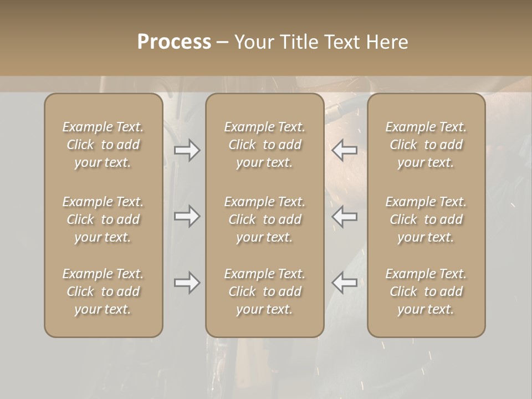The height and width of the screenshot is (399, 532).
Task: Select middle example text in right box
Action: point(426,219)
